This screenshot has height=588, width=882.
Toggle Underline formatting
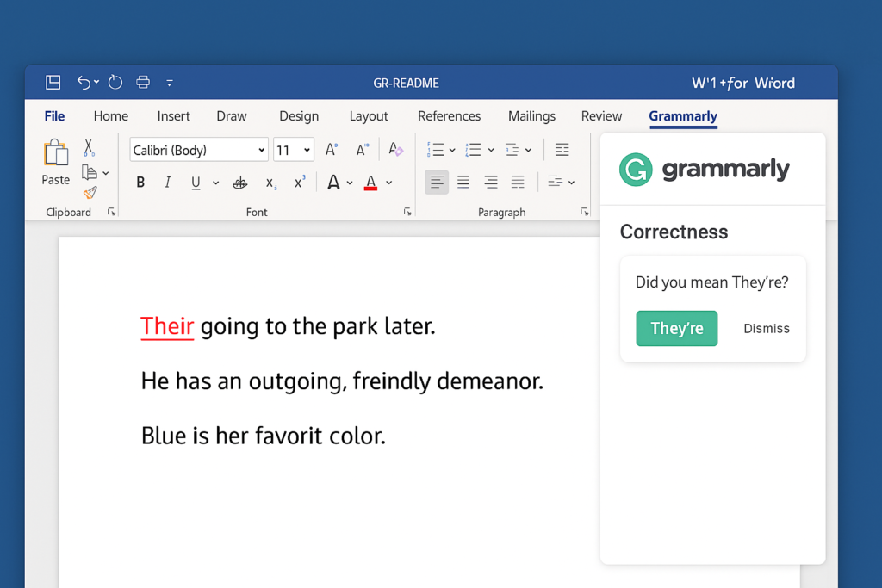(x=196, y=183)
